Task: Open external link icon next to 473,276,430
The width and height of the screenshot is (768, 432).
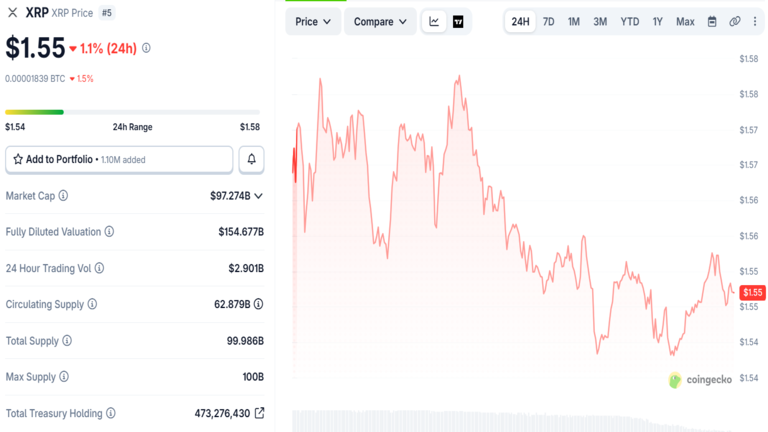Action: 260,413
